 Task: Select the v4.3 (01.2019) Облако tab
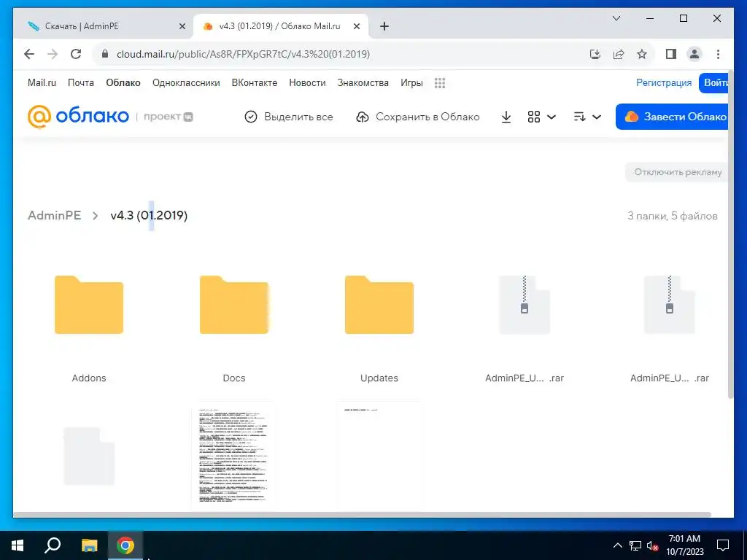(279, 26)
